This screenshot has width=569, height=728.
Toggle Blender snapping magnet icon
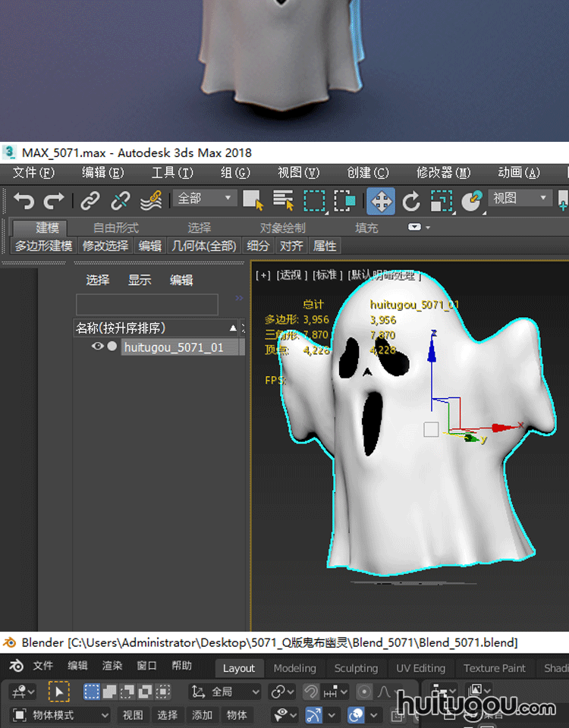[310, 692]
